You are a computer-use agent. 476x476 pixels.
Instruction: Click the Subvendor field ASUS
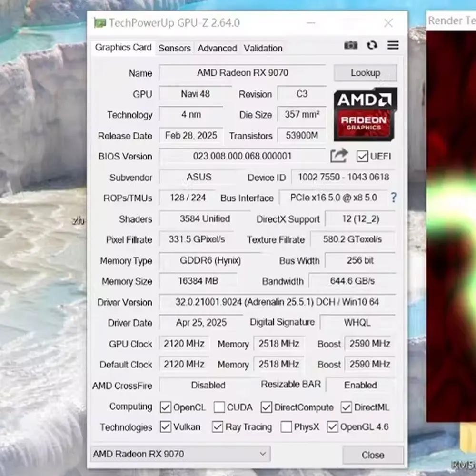[x=199, y=177]
